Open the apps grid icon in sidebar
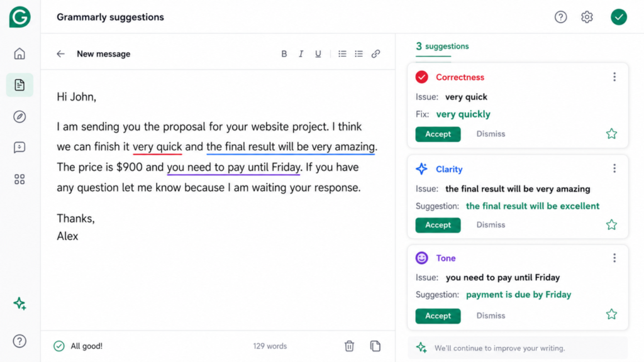644x362 pixels. pyautogui.click(x=19, y=179)
